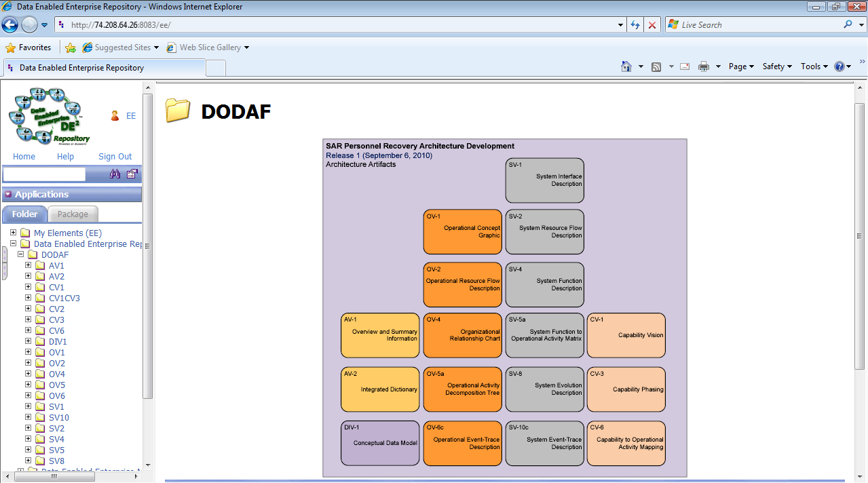Open the Tools menu dropdown

814,66
